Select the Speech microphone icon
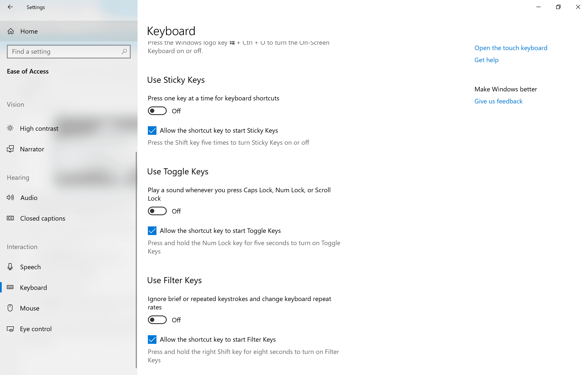588x375 pixels. (x=10, y=267)
